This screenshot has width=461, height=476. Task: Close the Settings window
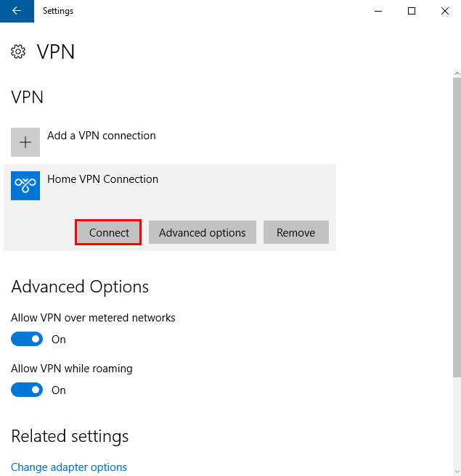[x=444, y=11]
